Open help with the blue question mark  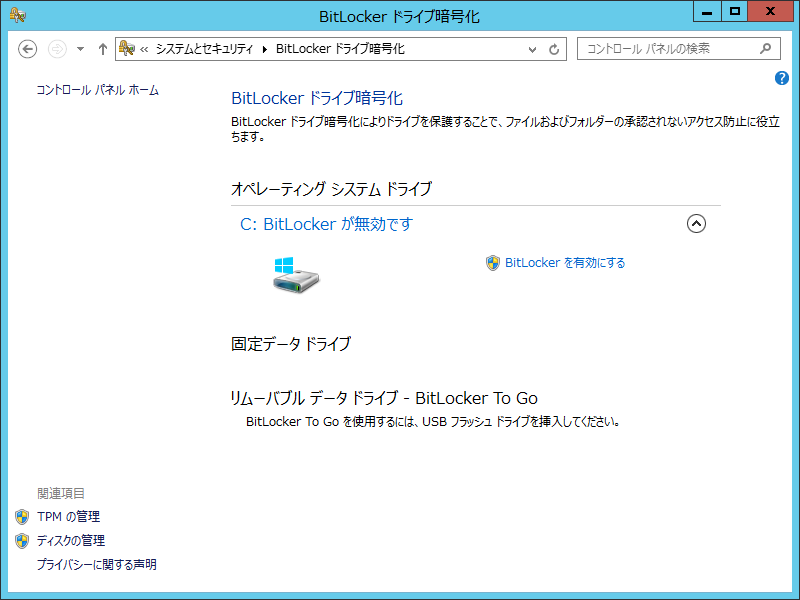(782, 78)
